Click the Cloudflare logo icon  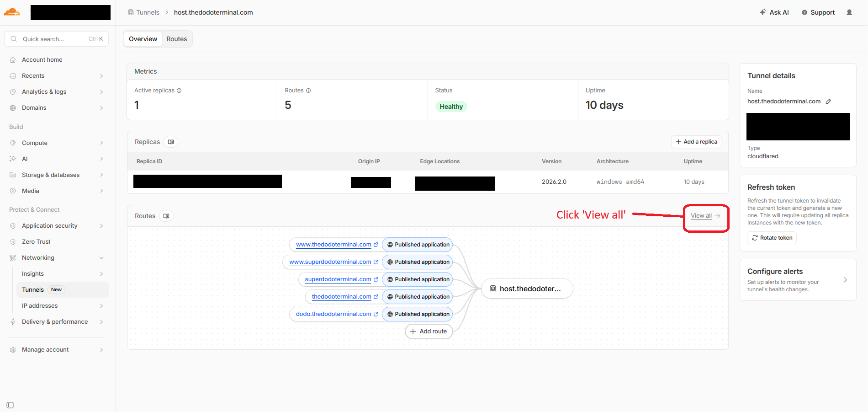(11, 12)
